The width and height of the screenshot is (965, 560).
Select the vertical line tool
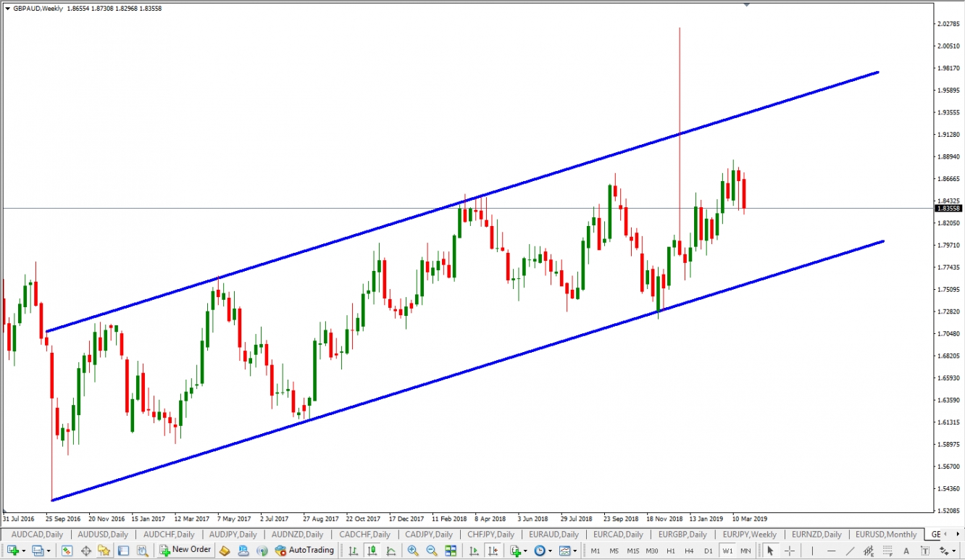[x=812, y=551]
